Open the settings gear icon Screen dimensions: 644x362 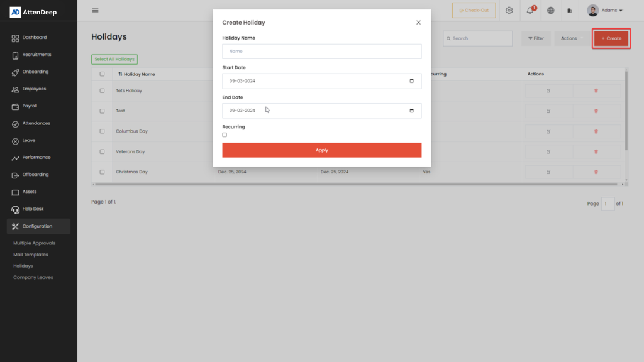509,11
